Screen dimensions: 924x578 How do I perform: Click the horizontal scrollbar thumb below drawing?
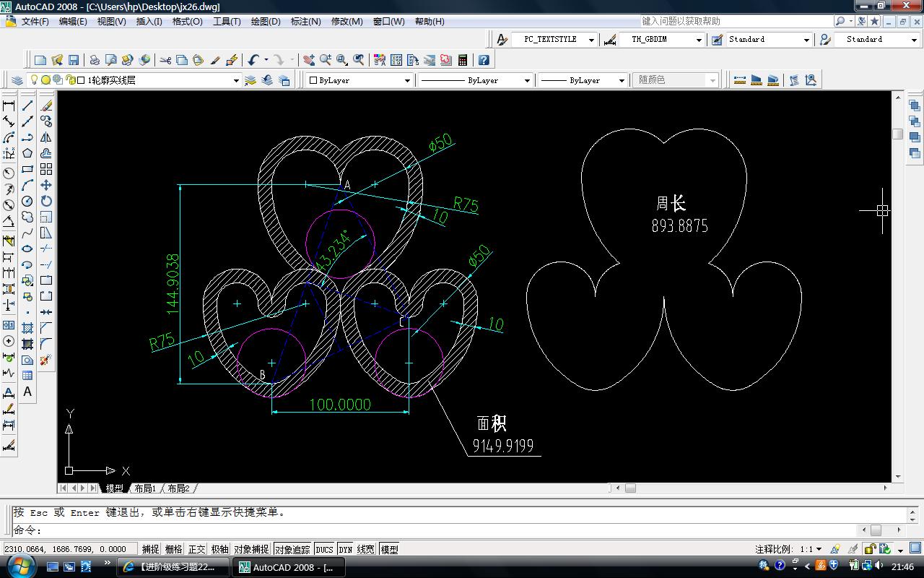point(630,488)
